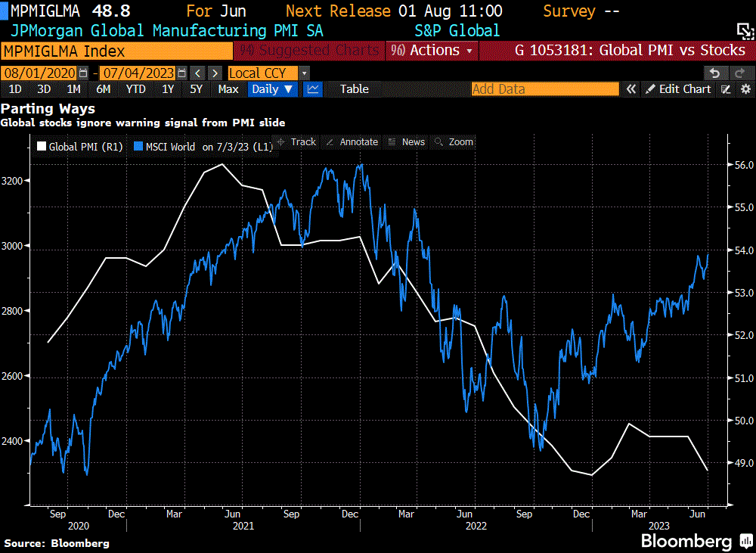Viewport: 756px width, 553px height.
Task: Click the blue security marker beside MPMIGLMA
Action: tap(4, 11)
